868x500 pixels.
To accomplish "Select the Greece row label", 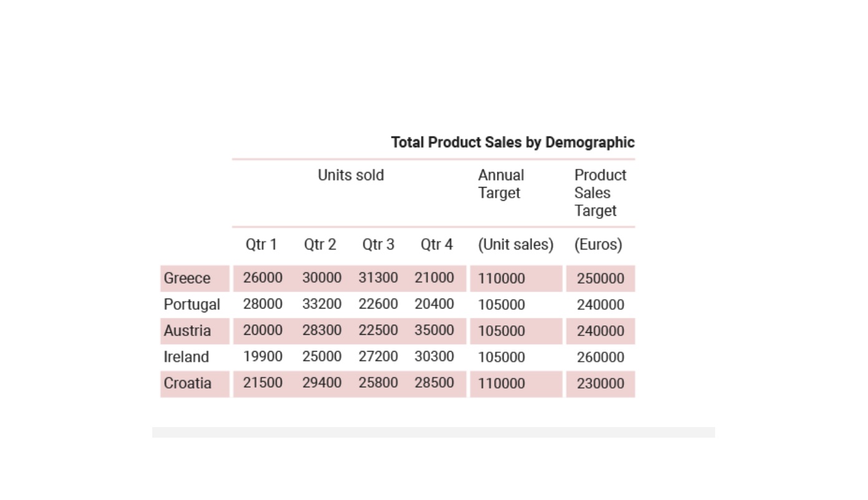I will click(x=187, y=278).
